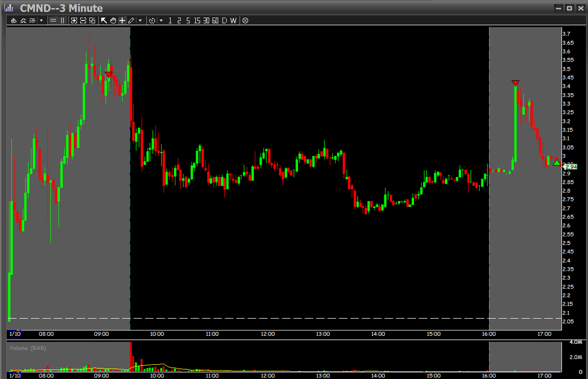
Task: Switch to the 5 minute interval
Action: [x=188, y=21]
